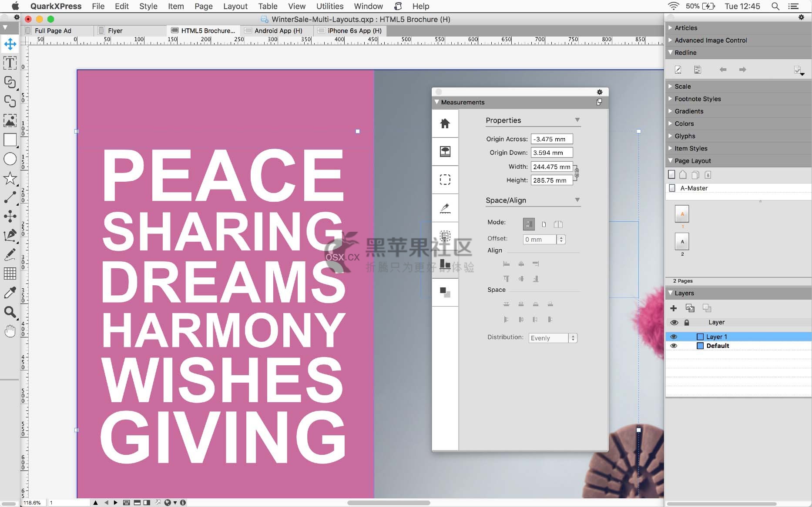The image size is (812, 507).
Task: Select the Picture Content tool
Action: [x=10, y=120]
